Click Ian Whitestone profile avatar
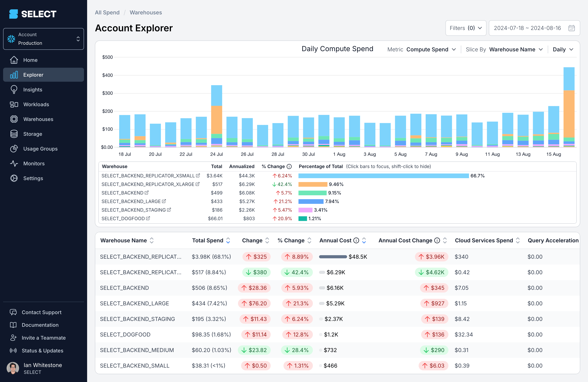Image resolution: width=588 pixels, height=382 pixels. [x=13, y=368]
